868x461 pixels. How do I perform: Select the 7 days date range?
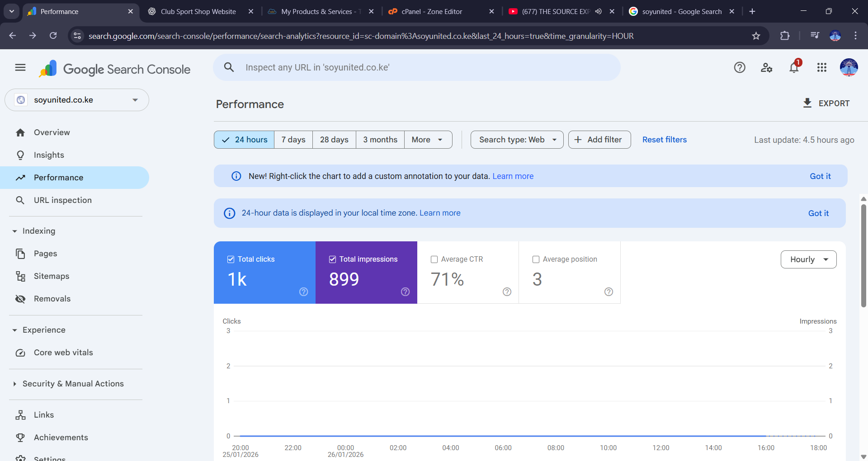coord(293,140)
